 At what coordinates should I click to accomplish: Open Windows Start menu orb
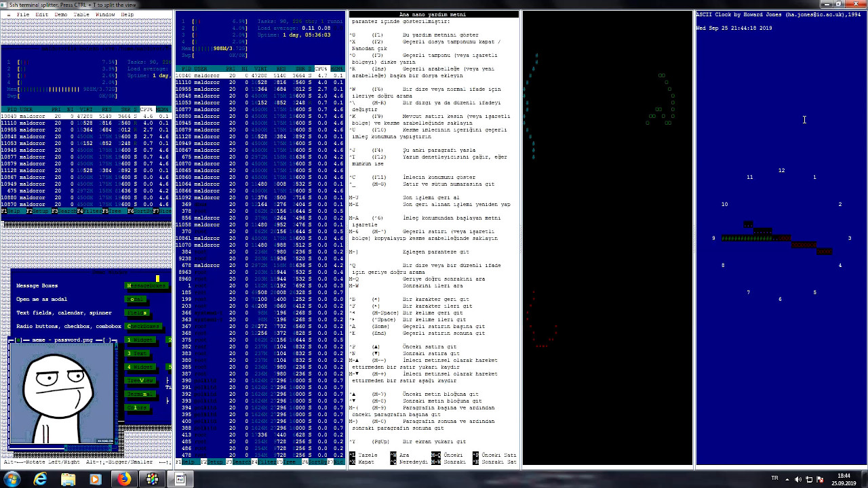coord(12,479)
